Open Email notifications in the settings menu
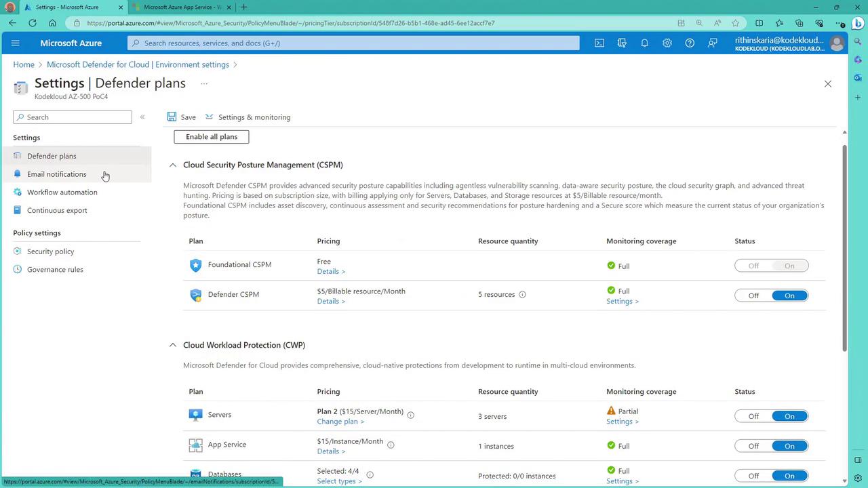The width and height of the screenshot is (868, 488). click(x=57, y=174)
